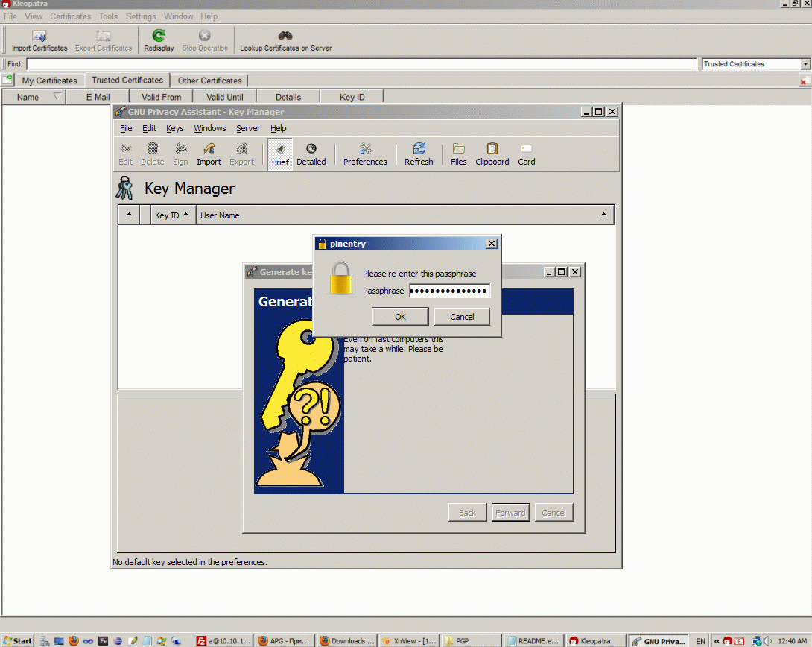Open the Server menu in GPA
The image size is (812, 647).
(248, 128)
